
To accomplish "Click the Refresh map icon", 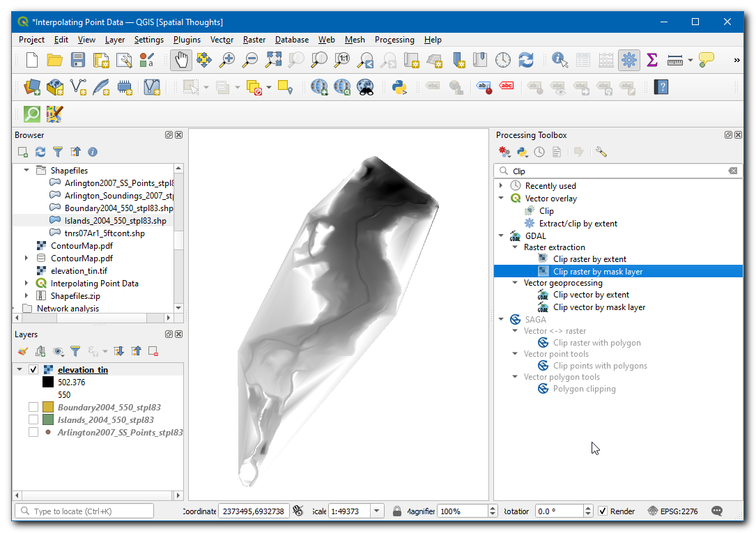I will point(526,61).
